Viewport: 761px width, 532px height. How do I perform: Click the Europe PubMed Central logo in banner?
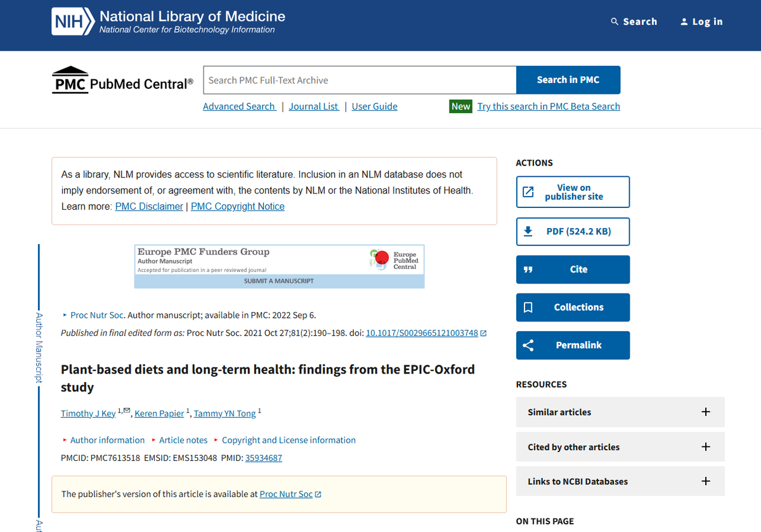tap(394, 260)
